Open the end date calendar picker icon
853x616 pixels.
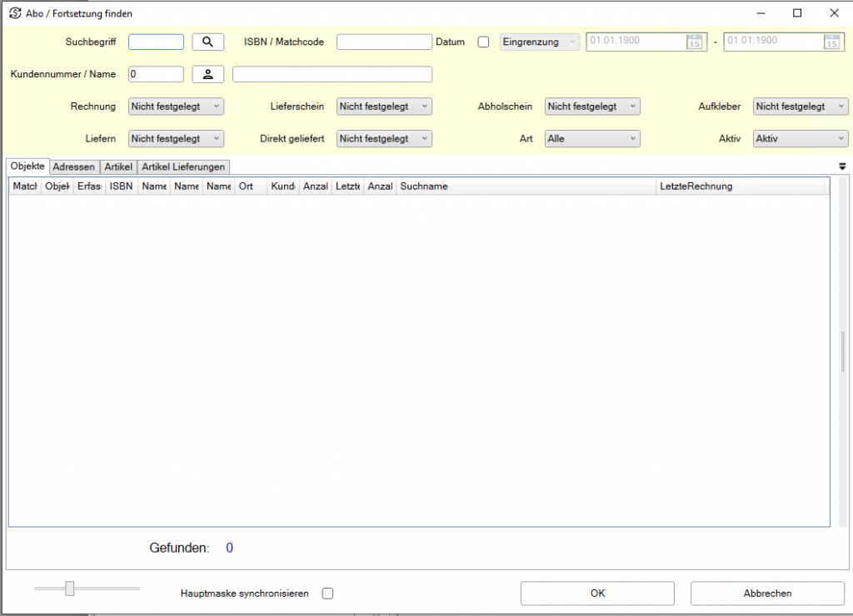831,42
